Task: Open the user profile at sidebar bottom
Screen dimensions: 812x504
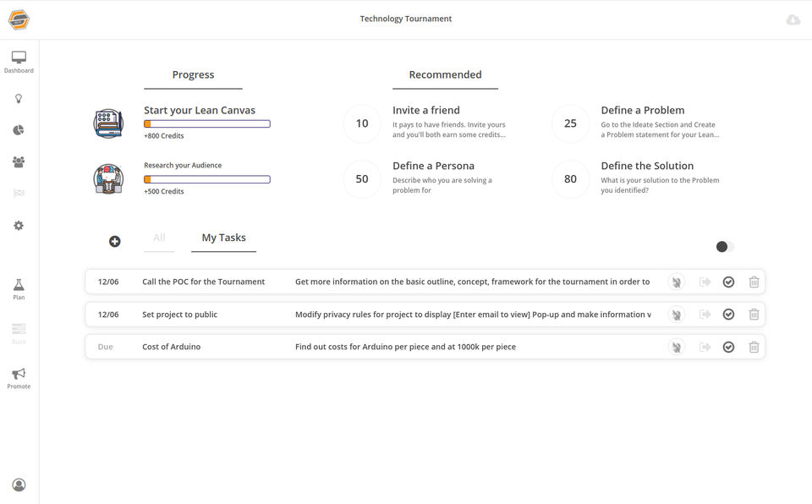Action: pos(19,485)
